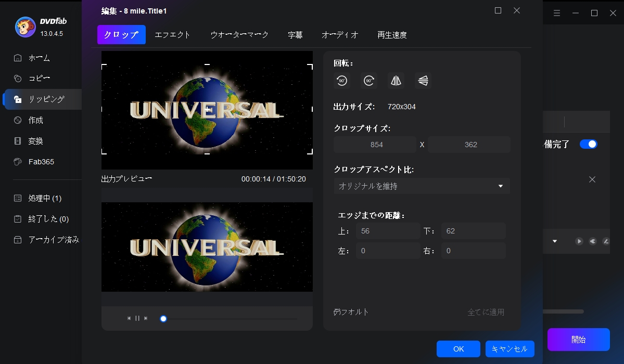Screen dimensions: 624x364
Task: Click the bottom-left crop corner handle
Action: pos(104,151)
